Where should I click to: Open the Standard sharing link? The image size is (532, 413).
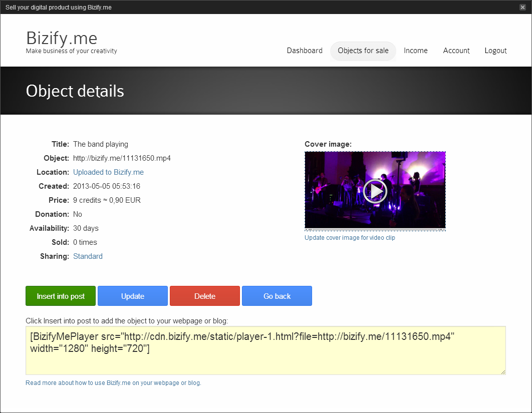[x=88, y=256]
